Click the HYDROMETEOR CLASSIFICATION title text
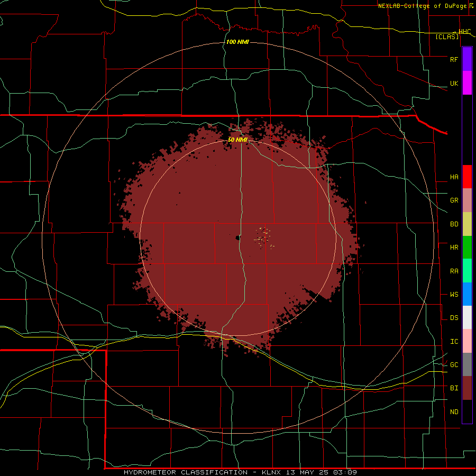The width and height of the screenshot is (476, 476). 186,472
